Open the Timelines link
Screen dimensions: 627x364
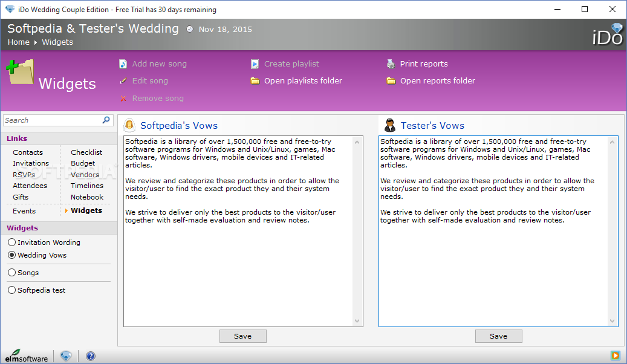click(x=87, y=186)
